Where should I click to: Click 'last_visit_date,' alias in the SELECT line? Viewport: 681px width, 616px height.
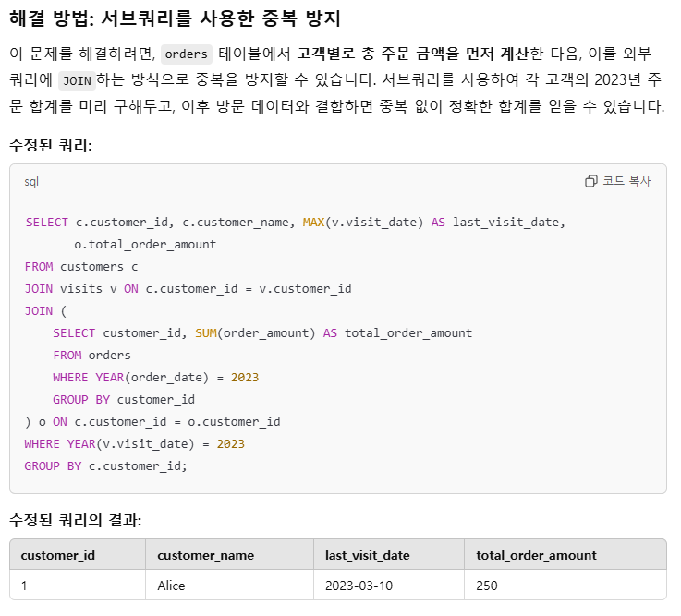(x=509, y=223)
